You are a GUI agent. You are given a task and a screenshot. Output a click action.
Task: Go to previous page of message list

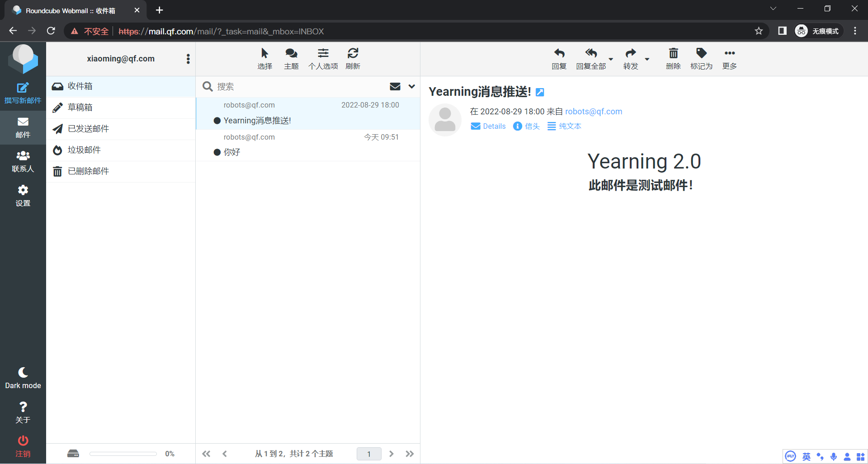[225, 454]
